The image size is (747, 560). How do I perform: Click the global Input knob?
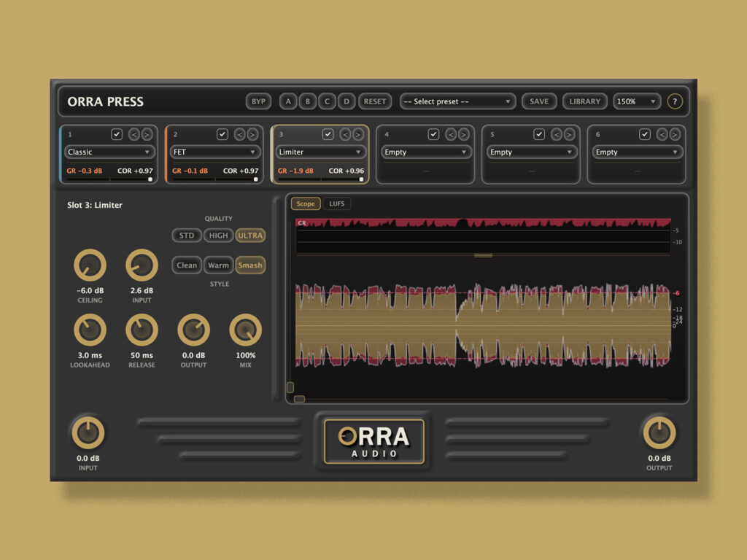tap(88, 433)
